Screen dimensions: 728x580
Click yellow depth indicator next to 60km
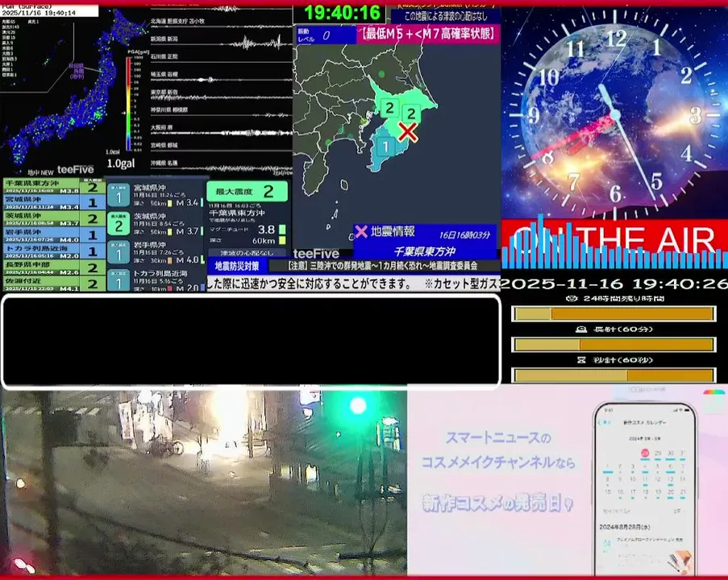coord(282,240)
